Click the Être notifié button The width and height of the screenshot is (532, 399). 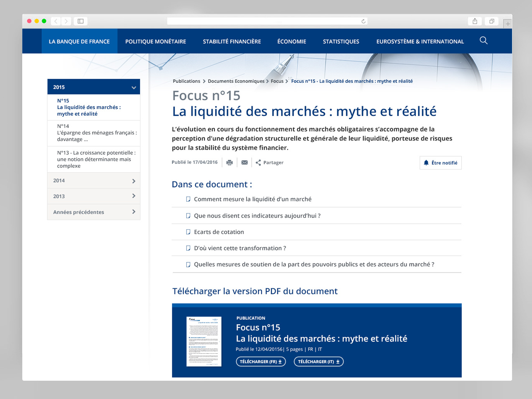point(441,163)
